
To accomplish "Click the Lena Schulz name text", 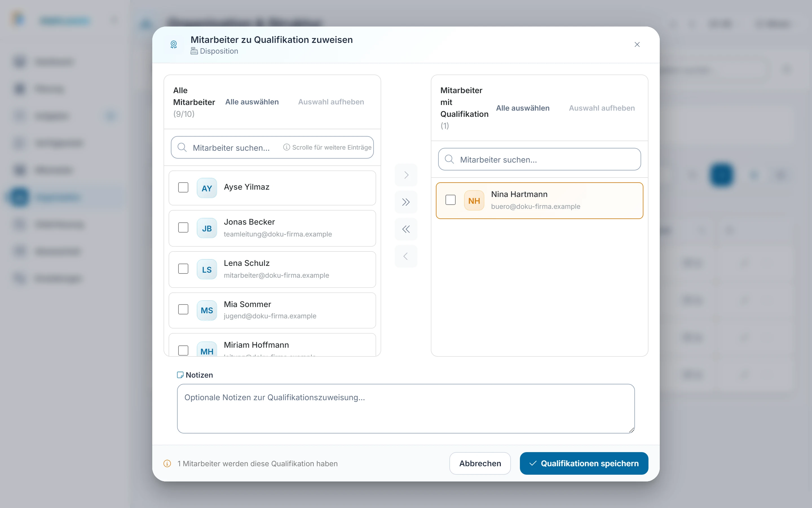I will 247,263.
